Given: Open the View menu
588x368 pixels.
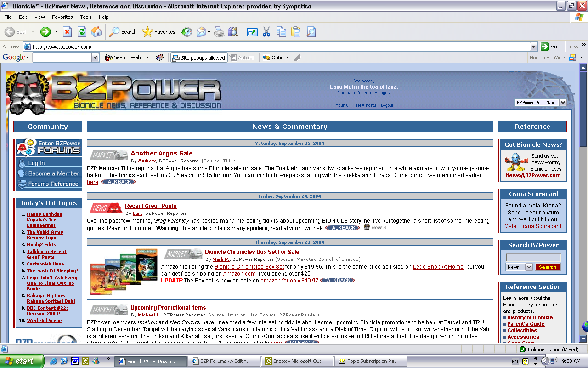Looking at the screenshot, I should tap(40, 17).
